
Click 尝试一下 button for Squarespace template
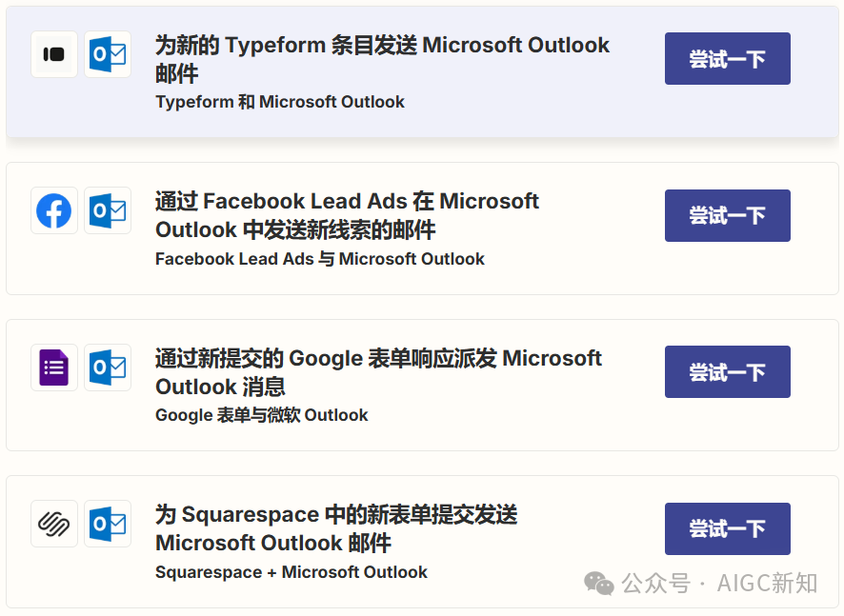727,528
